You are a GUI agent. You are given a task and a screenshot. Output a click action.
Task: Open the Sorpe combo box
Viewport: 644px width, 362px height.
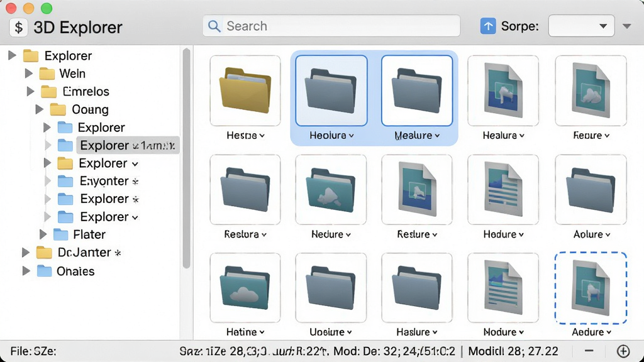(x=581, y=26)
